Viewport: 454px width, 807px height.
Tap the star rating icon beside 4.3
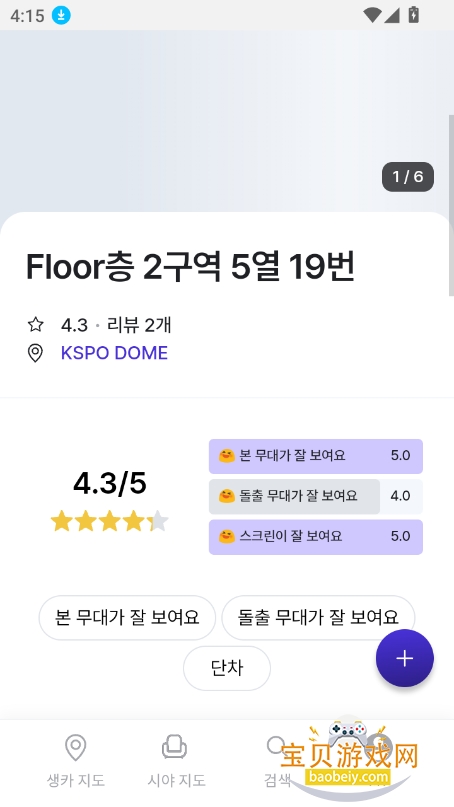coord(35,324)
